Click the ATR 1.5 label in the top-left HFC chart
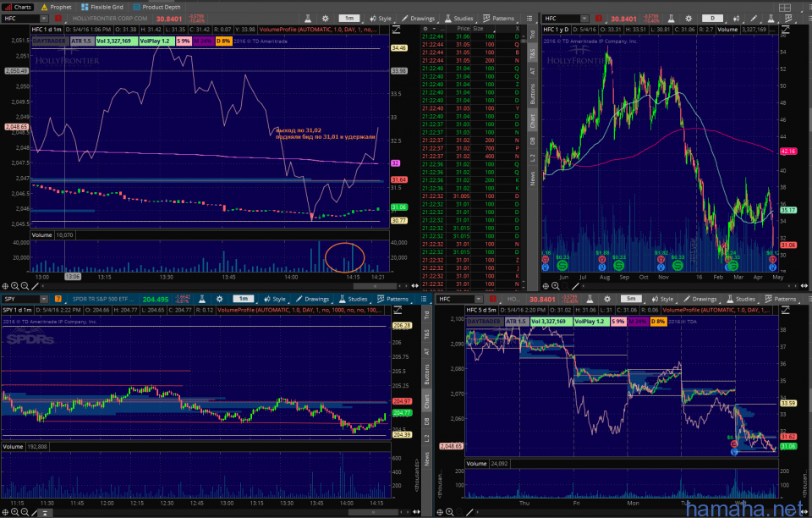 (81, 41)
